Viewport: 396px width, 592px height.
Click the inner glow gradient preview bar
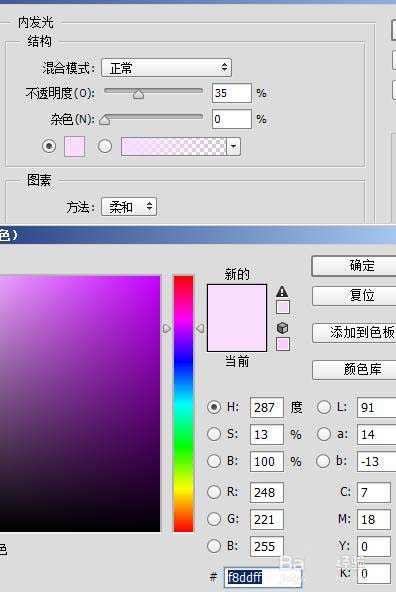(174, 146)
